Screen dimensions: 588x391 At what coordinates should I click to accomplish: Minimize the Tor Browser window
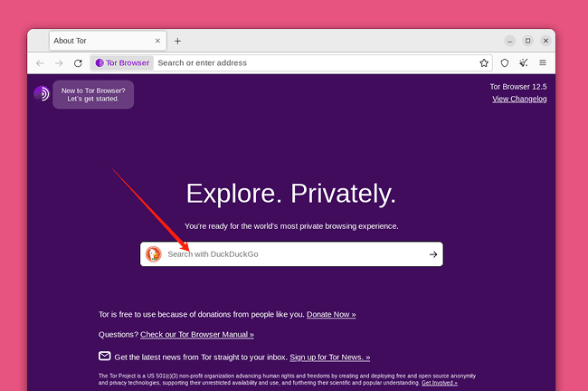pos(509,41)
